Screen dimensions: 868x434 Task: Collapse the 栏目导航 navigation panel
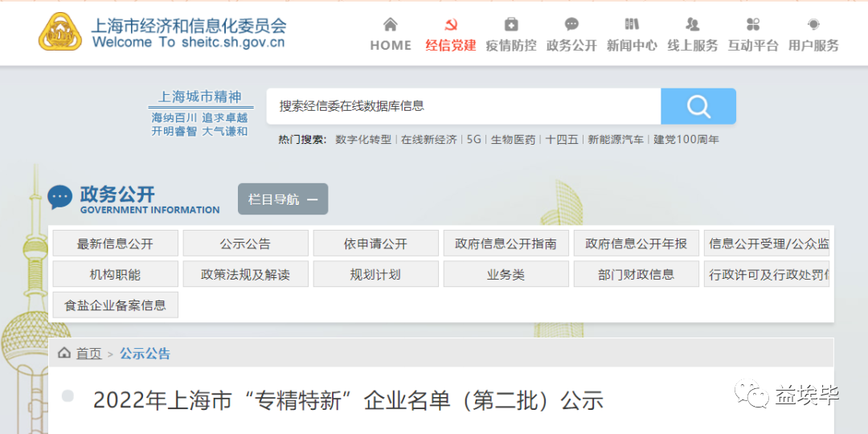[x=283, y=199]
